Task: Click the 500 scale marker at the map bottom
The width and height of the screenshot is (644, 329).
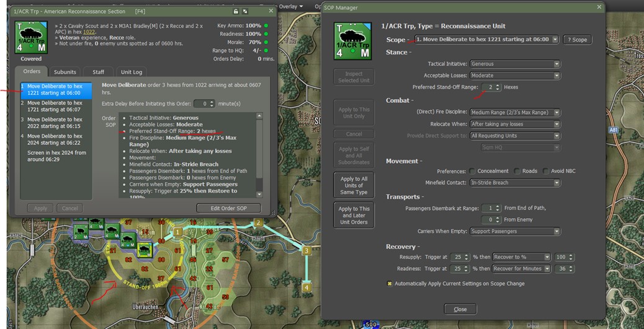Action: [371, 325]
